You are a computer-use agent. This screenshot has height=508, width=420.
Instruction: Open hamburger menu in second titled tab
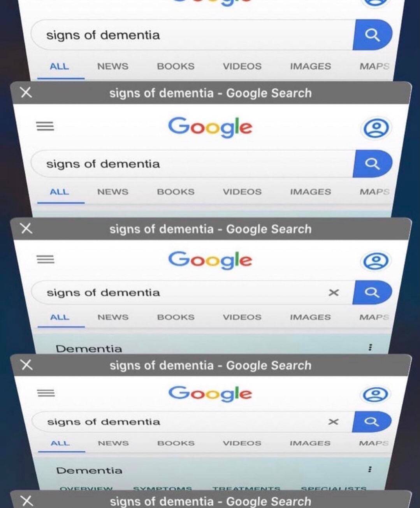[46, 259]
